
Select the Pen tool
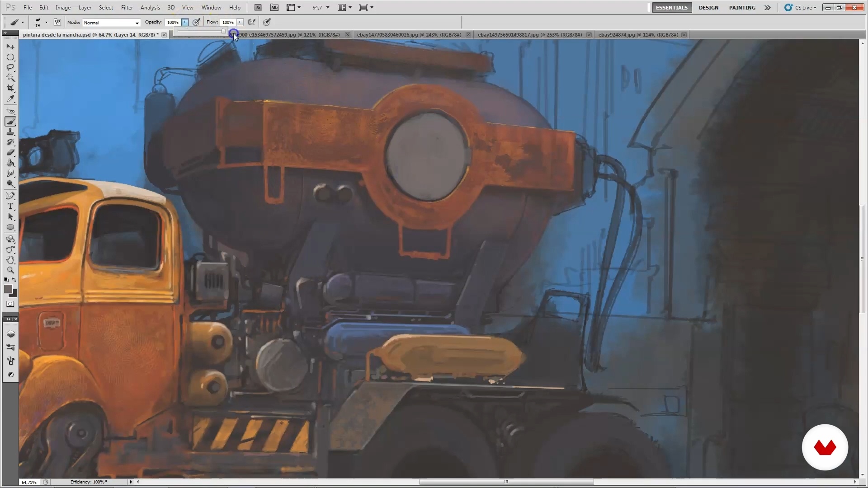coord(10,196)
